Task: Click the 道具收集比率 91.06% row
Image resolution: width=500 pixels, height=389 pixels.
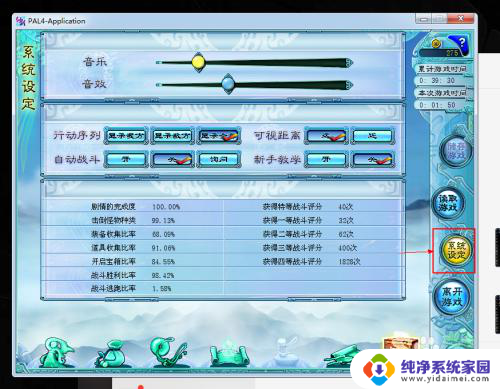Action: [x=133, y=248]
